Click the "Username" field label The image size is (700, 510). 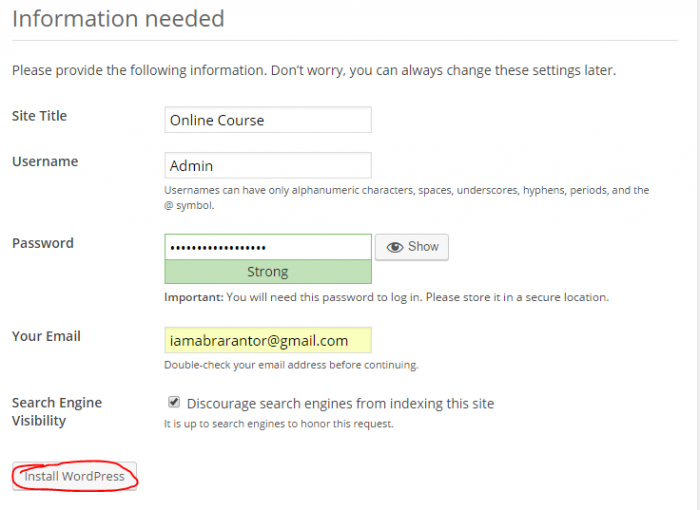(x=44, y=162)
